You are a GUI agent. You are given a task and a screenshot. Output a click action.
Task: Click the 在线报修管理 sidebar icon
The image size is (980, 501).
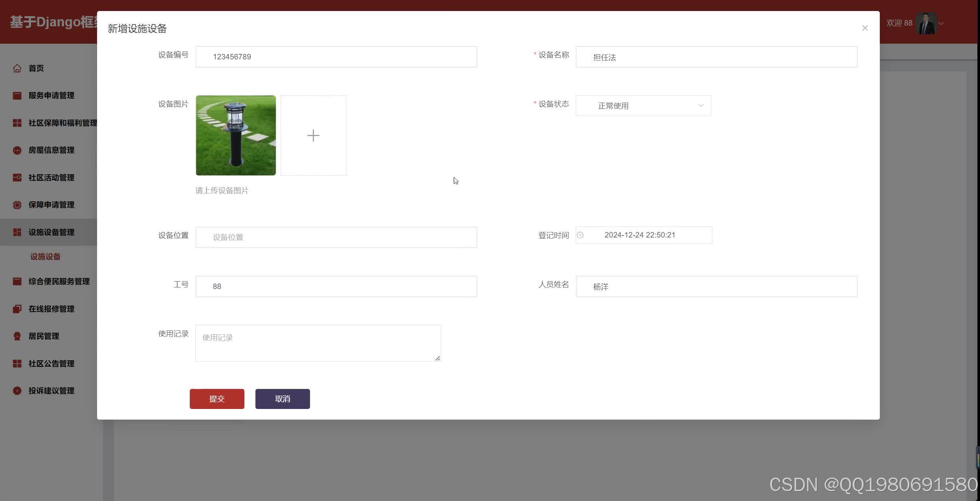coord(17,309)
